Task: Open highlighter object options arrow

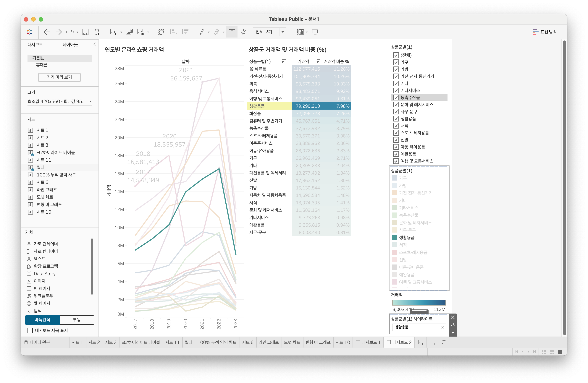Action: tap(453, 333)
